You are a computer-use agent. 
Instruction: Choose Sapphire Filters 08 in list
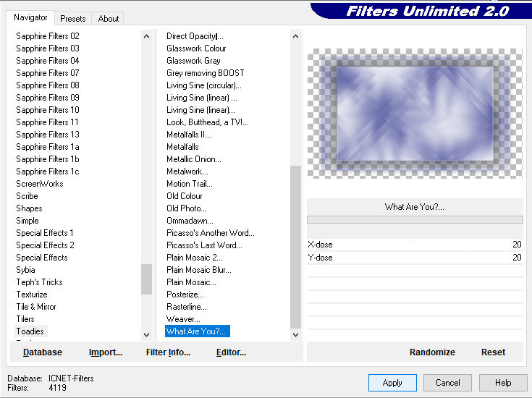coord(48,85)
